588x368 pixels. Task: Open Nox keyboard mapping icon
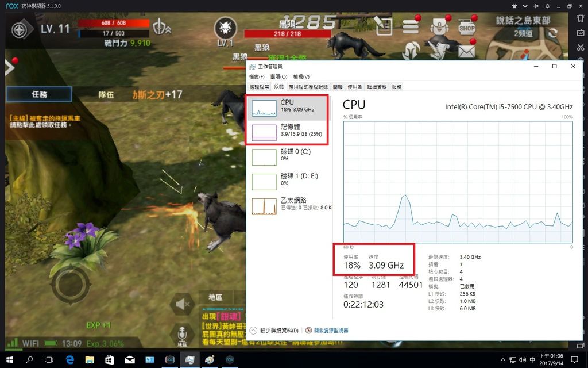point(581,33)
